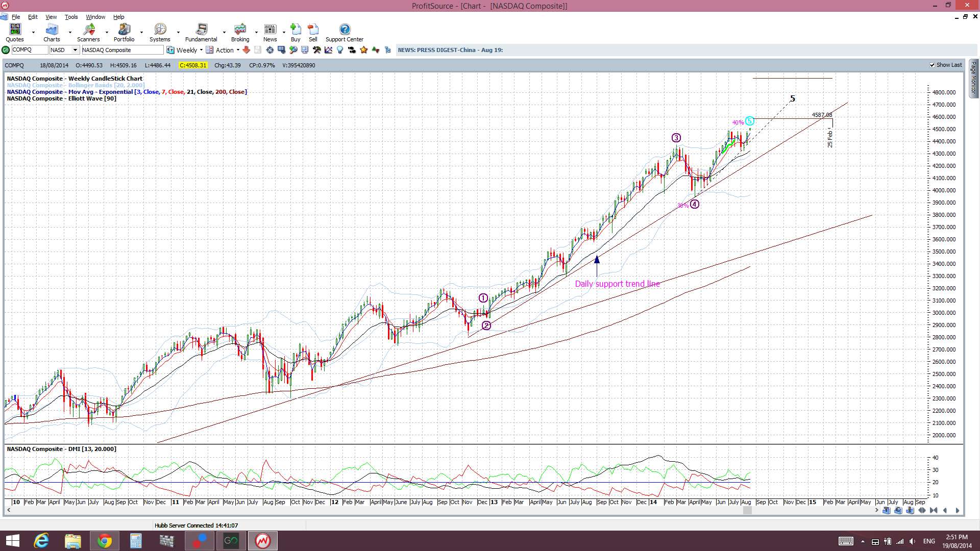The height and width of the screenshot is (551, 980).
Task: Expand the Portfolio dropdown arrow
Action: pos(141,32)
